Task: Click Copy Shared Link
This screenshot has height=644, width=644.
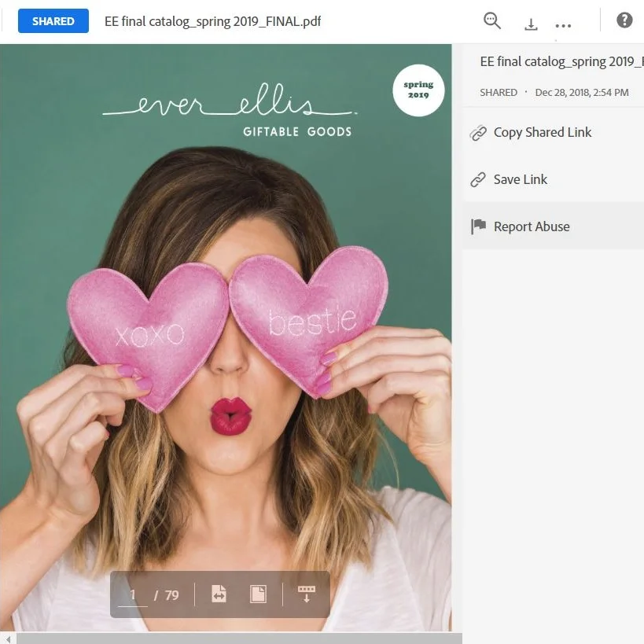Action: [x=542, y=132]
